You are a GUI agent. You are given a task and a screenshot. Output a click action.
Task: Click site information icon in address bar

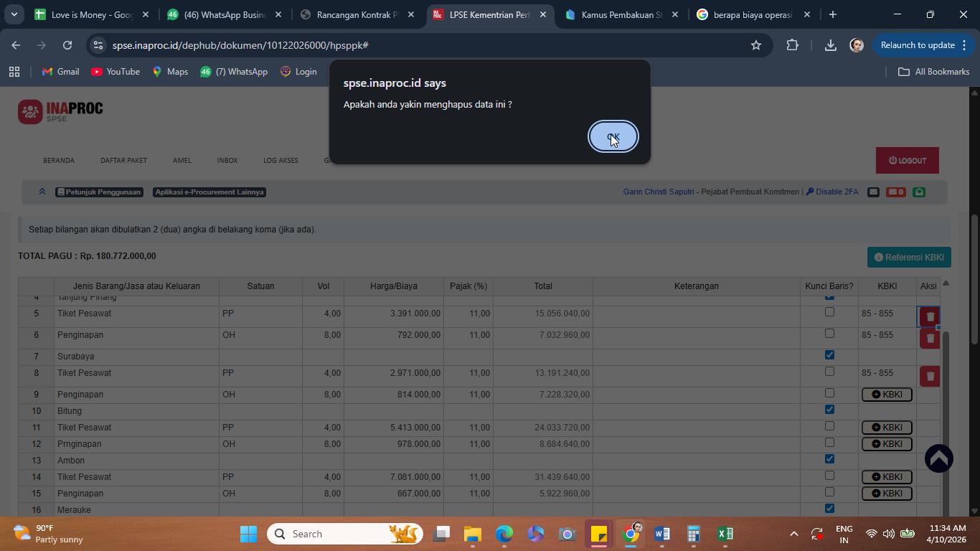(x=99, y=45)
